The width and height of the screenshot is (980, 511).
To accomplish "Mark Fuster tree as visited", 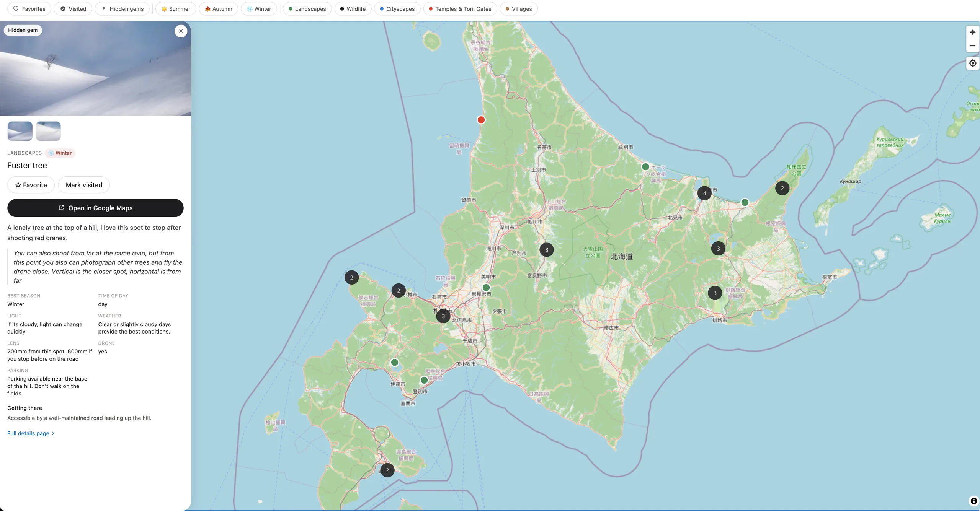I will pos(84,185).
